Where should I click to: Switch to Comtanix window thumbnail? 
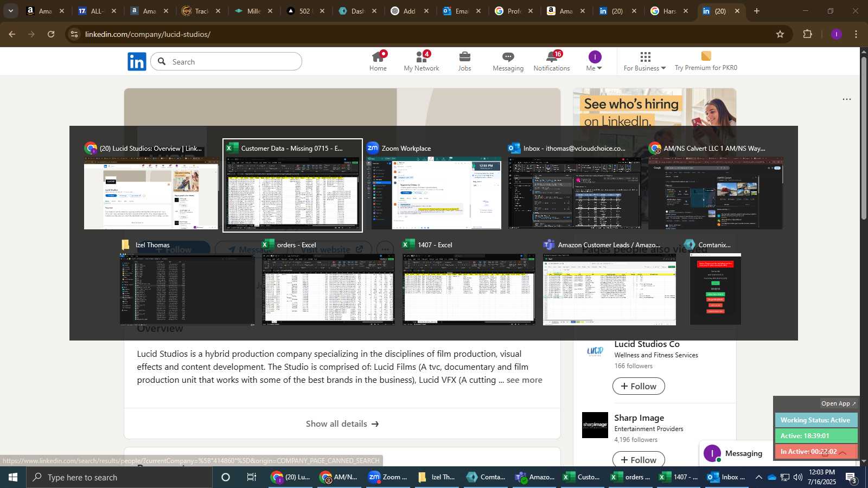[715, 282]
